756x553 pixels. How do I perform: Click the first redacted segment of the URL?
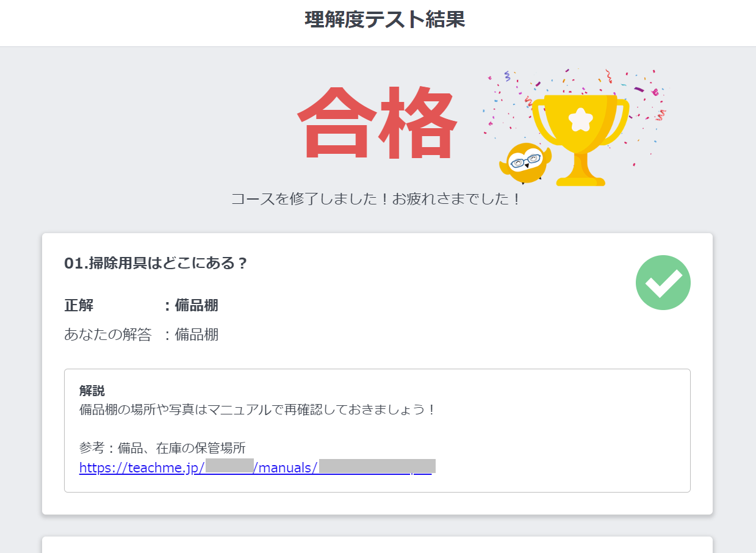coord(229,467)
